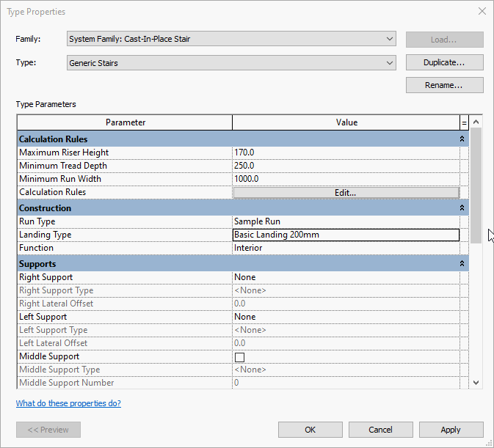494x448 pixels.
Task: Click the scrollbar up arrow
Action: 476,122
